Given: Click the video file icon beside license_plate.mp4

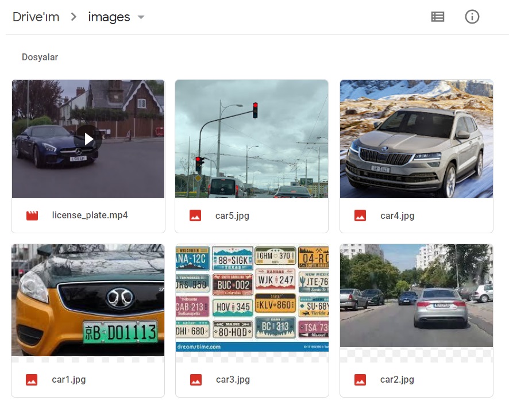Looking at the screenshot, I should pos(32,215).
